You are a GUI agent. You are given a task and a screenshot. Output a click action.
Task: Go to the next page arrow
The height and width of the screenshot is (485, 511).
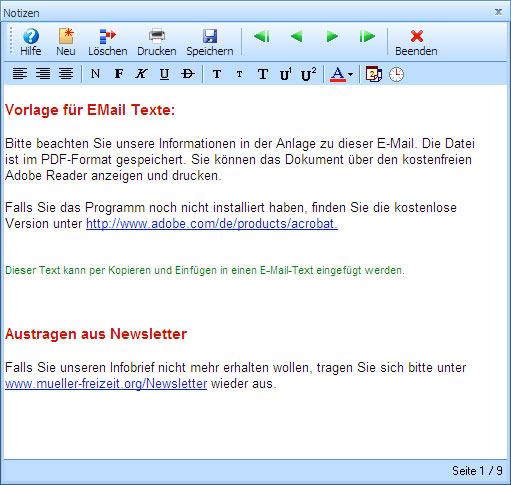(x=332, y=36)
